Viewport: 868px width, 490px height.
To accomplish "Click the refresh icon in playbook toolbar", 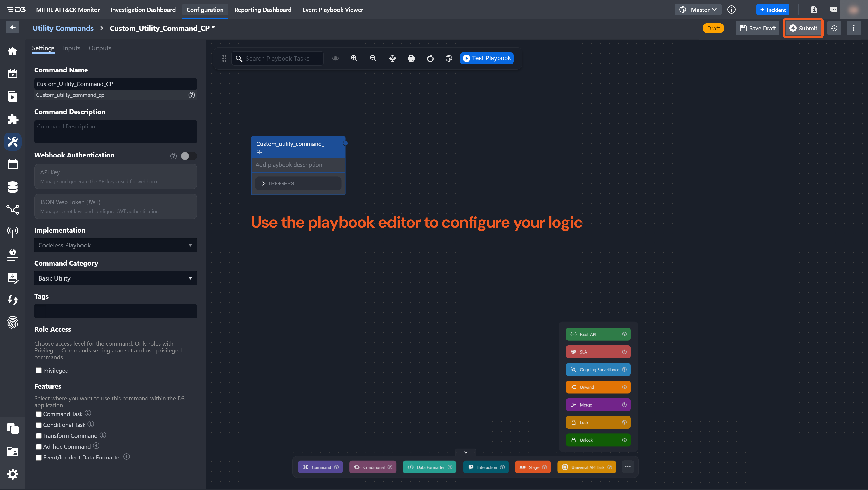I will click(x=430, y=58).
